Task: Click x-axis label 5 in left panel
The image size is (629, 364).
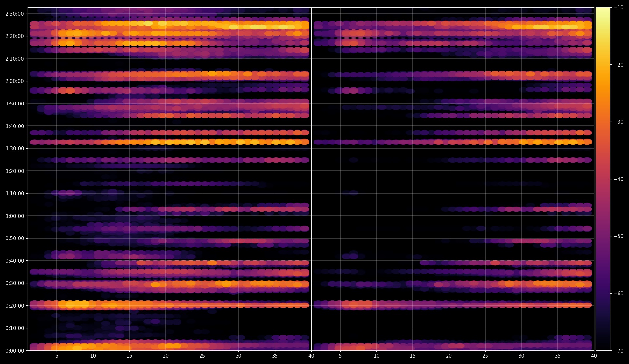Action: point(57,356)
